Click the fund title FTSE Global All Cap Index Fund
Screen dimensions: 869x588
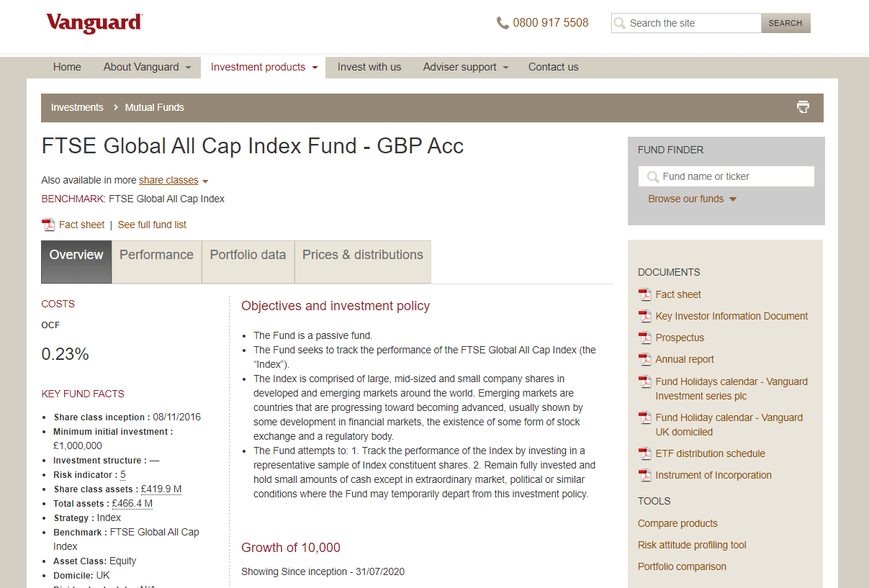(x=253, y=146)
